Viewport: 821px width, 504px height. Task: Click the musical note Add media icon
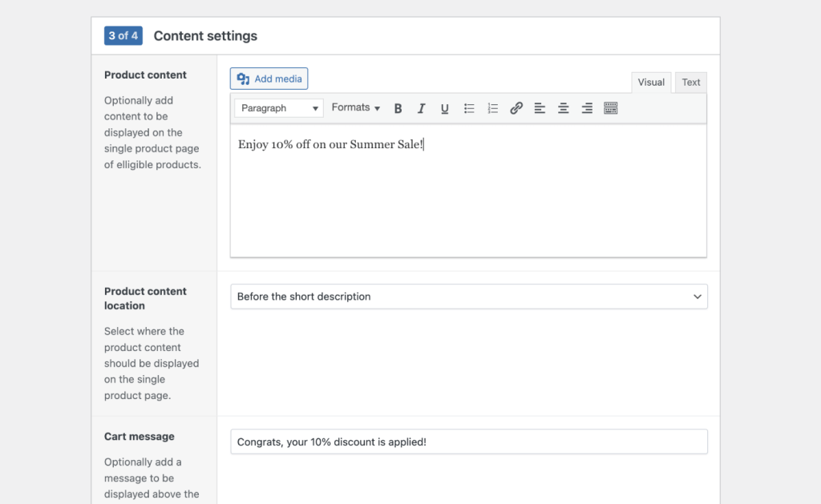pyautogui.click(x=243, y=79)
